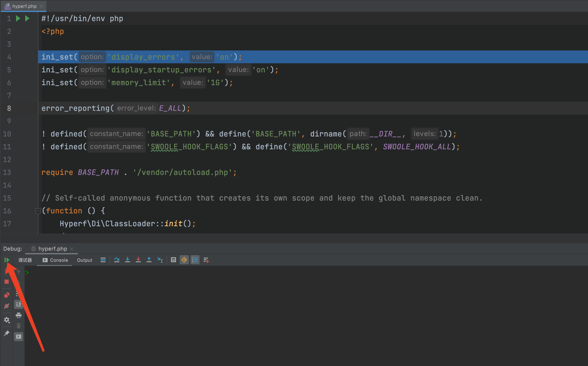Click the Force Step Into red arrow

[138, 260]
